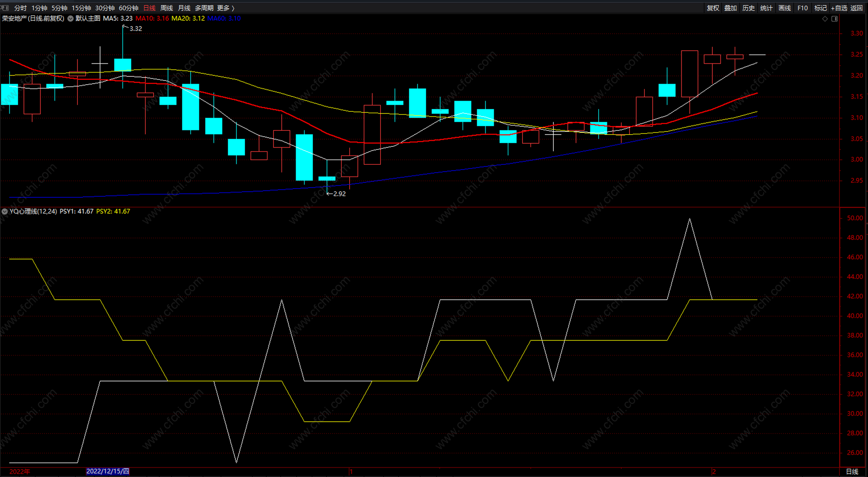This screenshot has height=477, width=868.
Task: Click the MA60: 3.10 legend value
Action: tap(224, 18)
